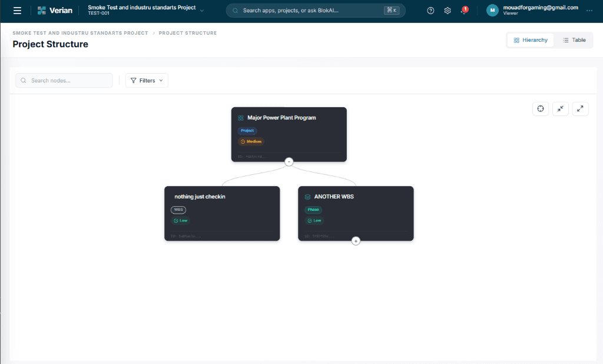Open notifications bell with red badge
Image resolution: width=603 pixels, height=364 pixels.
click(463, 11)
